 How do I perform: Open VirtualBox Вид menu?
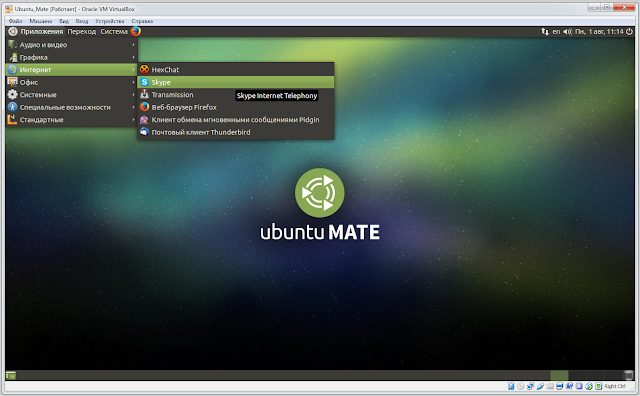pos(64,21)
